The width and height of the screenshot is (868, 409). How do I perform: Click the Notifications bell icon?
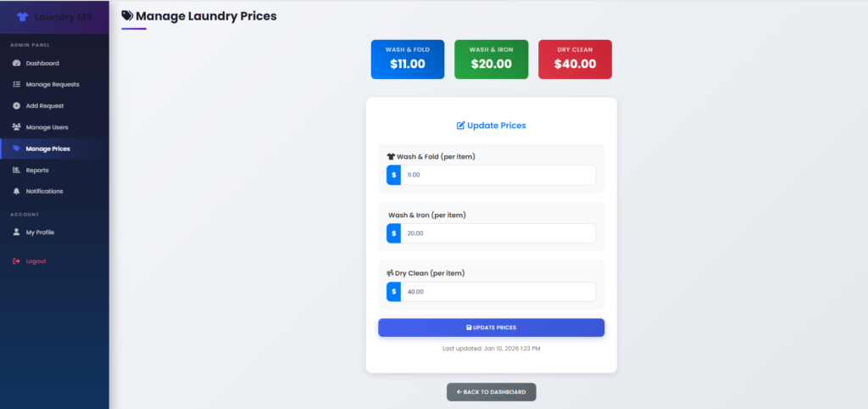[16, 191]
